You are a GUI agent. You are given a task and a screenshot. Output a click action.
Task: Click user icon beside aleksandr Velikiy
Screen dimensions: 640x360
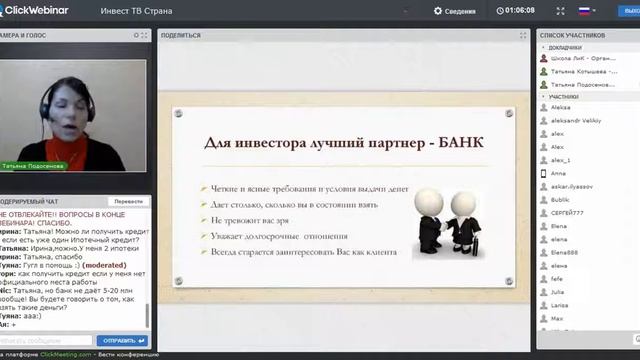pyautogui.click(x=544, y=121)
